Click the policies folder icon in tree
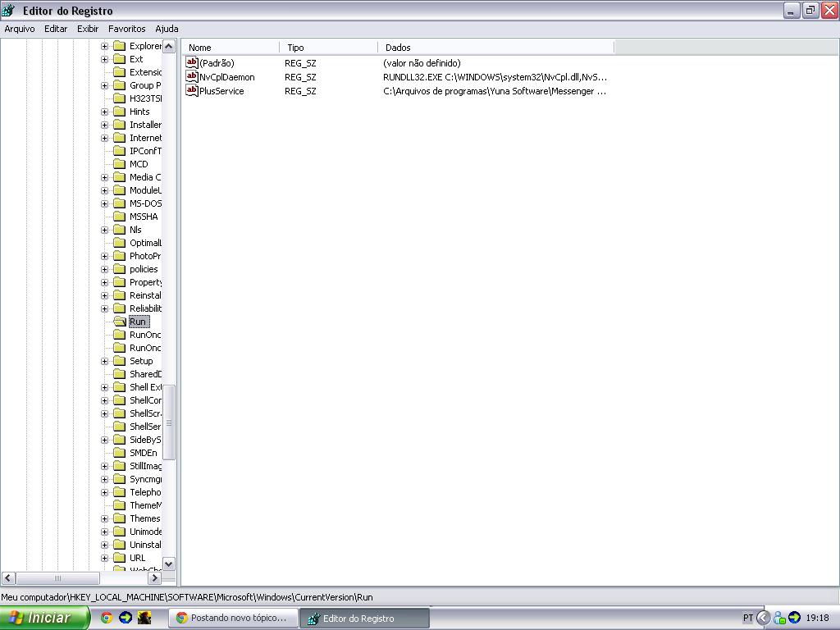Image resolution: width=840 pixels, height=630 pixels. (x=119, y=269)
